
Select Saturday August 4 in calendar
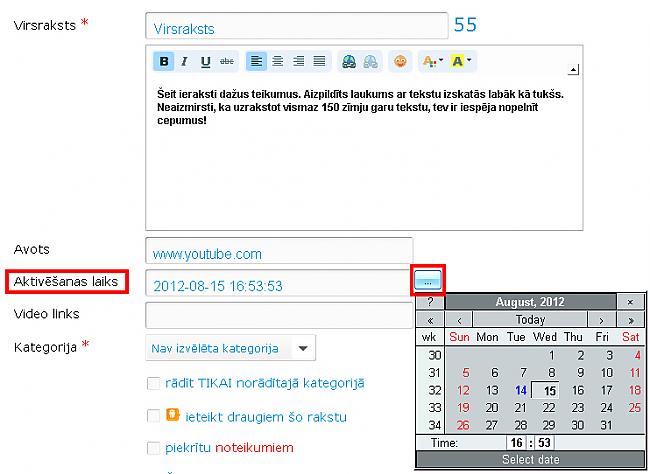(x=637, y=355)
